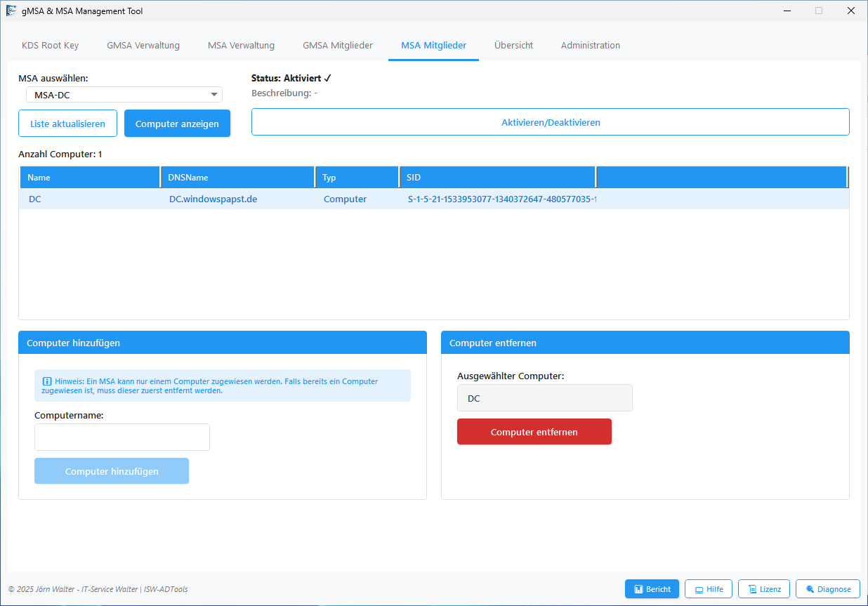
Task: Open the Administration tab
Action: (x=590, y=46)
